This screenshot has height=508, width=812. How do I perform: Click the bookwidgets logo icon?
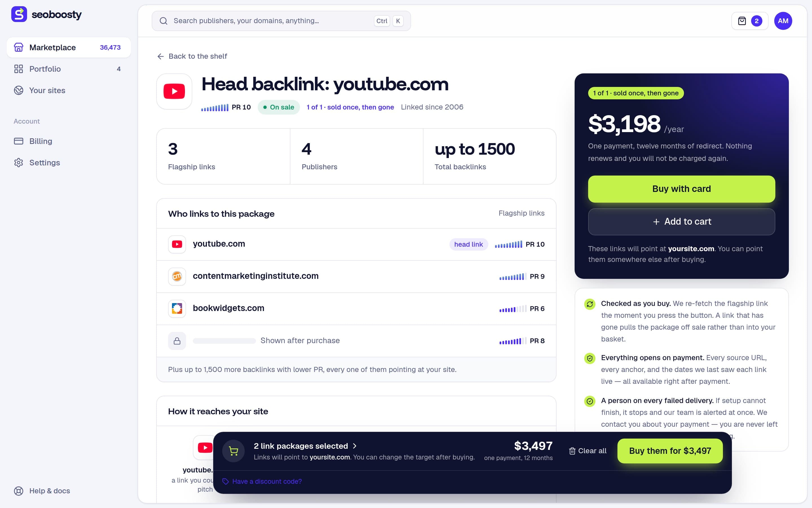[177, 309]
